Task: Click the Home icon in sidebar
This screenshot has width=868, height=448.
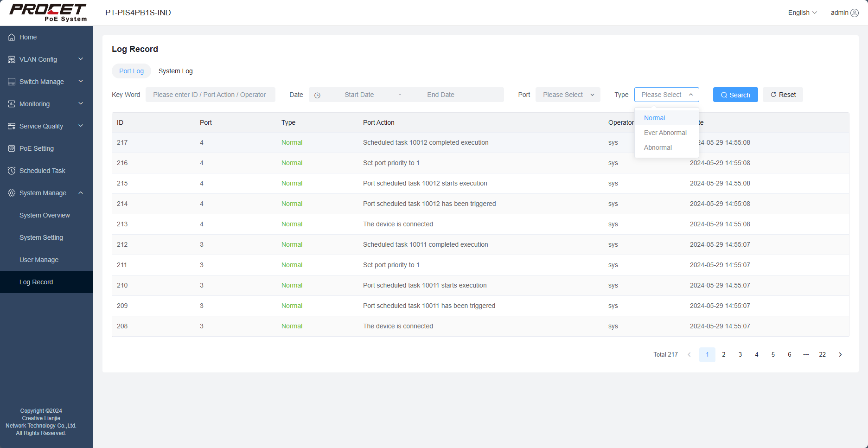Action: [x=12, y=37]
